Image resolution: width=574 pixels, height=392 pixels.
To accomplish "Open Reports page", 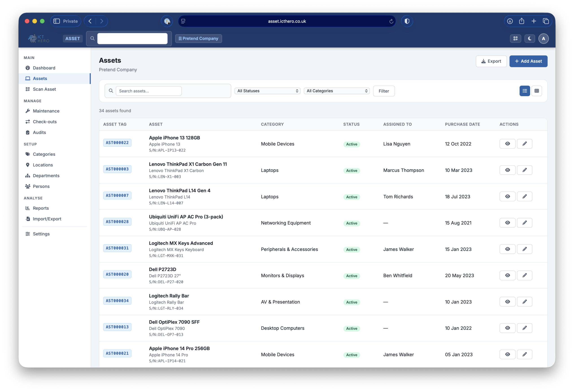I will [x=54, y=208].
